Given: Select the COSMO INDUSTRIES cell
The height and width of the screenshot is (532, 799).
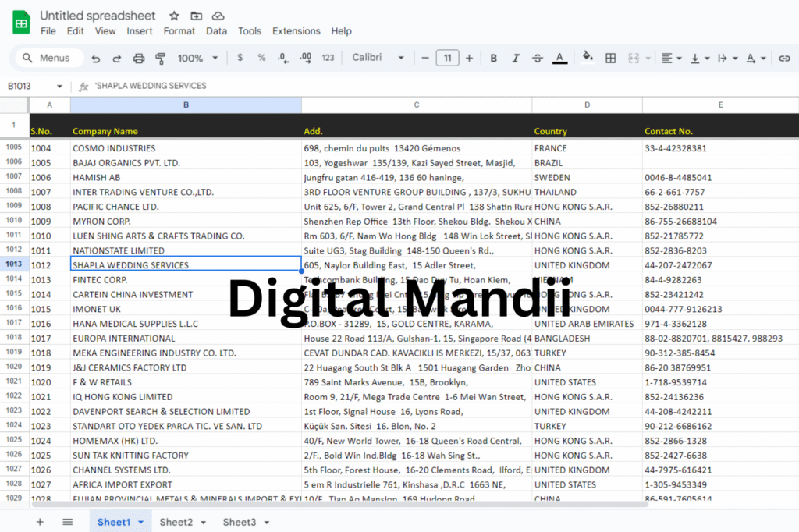Looking at the screenshot, I should click(x=185, y=148).
